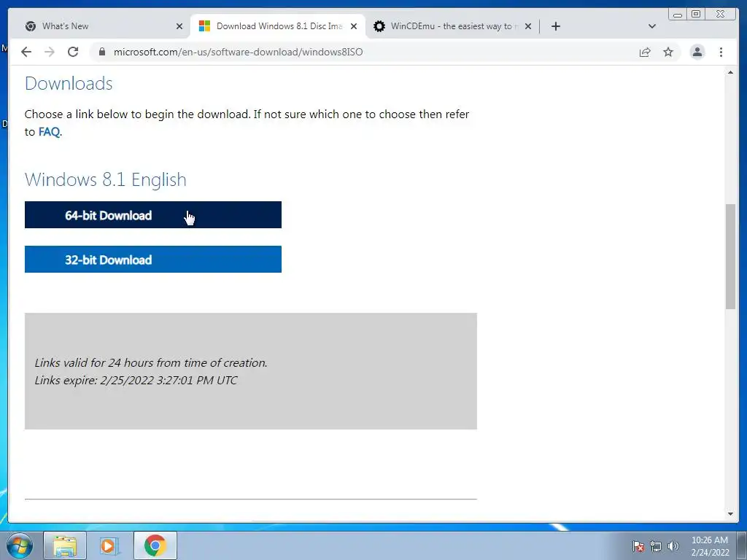
Task: Expand the tab search chevron
Action: coord(652,26)
